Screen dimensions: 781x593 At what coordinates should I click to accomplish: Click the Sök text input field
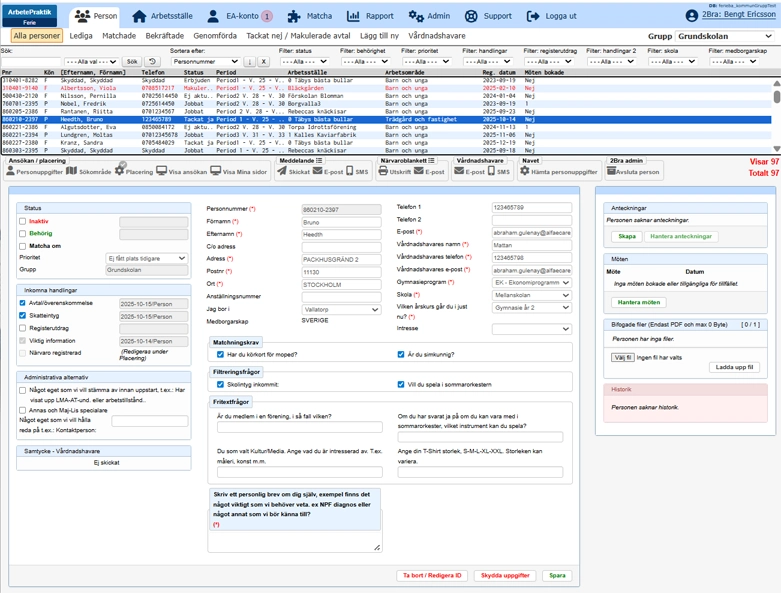[x=31, y=62]
